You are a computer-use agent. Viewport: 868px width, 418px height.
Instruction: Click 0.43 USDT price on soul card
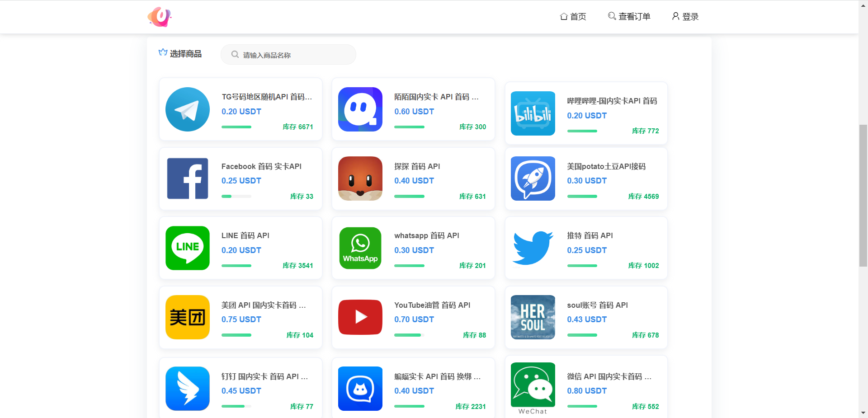coord(587,319)
